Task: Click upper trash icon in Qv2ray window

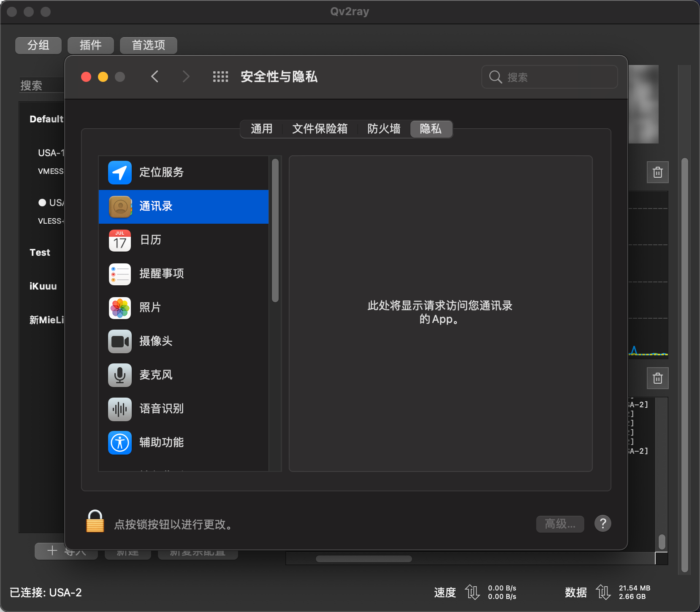Action: 657,172
